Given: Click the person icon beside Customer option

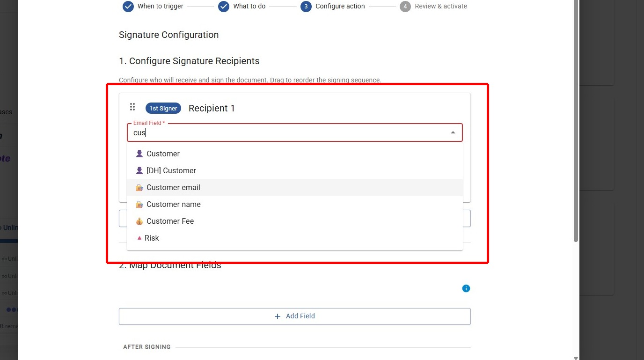Looking at the screenshot, I should (139, 154).
